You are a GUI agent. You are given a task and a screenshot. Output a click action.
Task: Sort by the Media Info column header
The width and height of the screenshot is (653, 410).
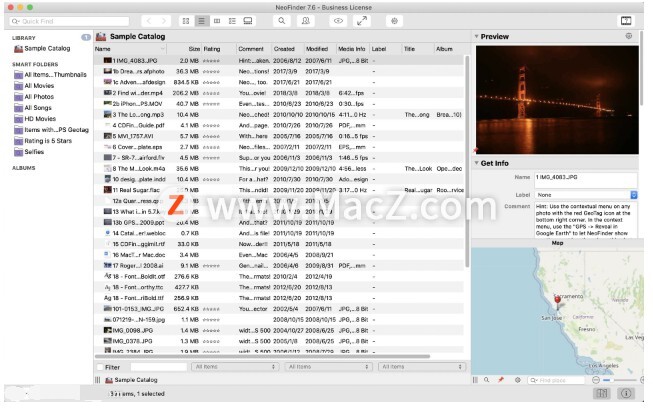353,49
